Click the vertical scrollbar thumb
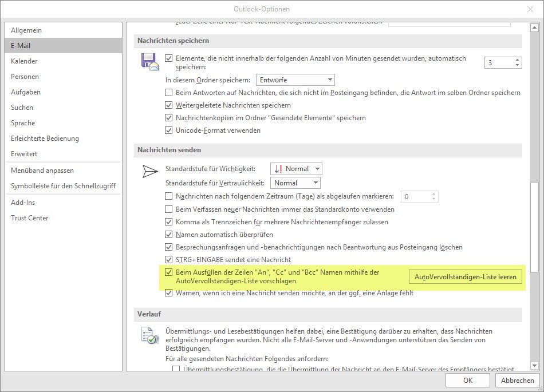 tap(534, 227)
